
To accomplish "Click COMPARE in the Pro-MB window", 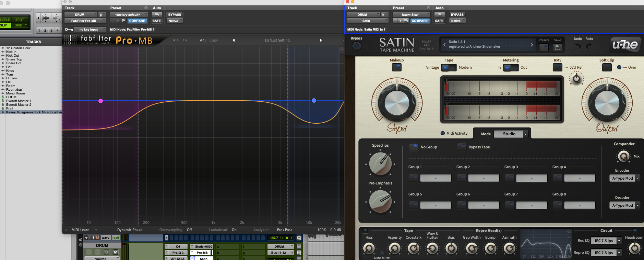I will point(137,21).
